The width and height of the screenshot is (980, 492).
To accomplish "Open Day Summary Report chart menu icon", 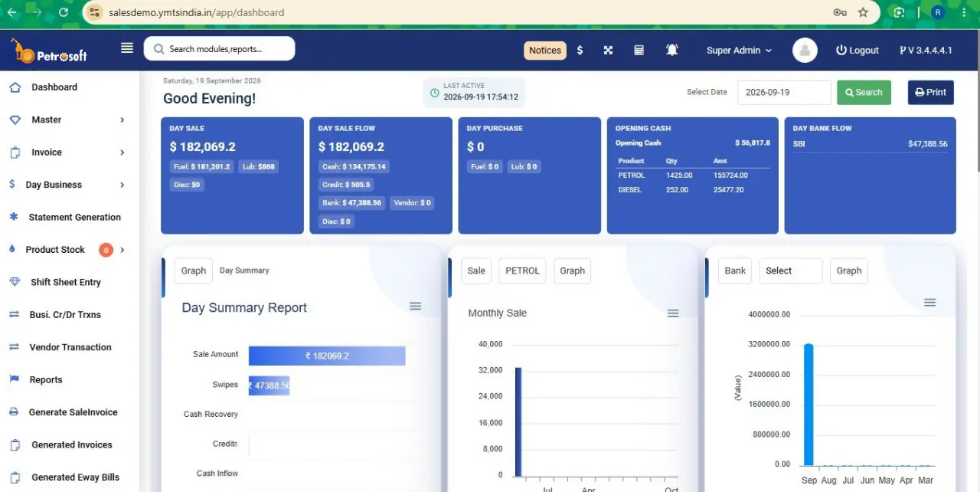I will tap(415, 307).
